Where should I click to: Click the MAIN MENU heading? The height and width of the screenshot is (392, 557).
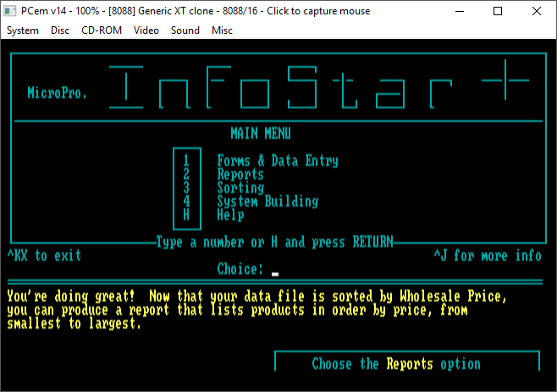pyautogui.click(x=261, y=134)
